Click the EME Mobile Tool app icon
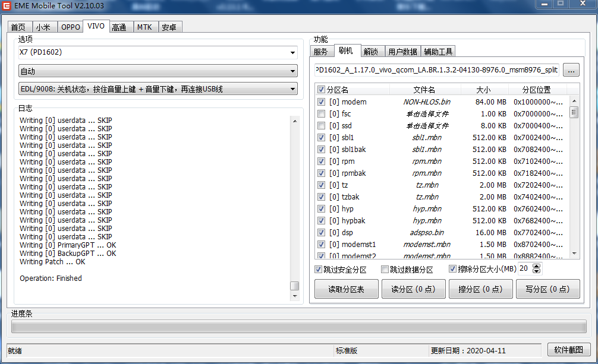Viewport: 598px width, 364px height. (x=7, y=6)
